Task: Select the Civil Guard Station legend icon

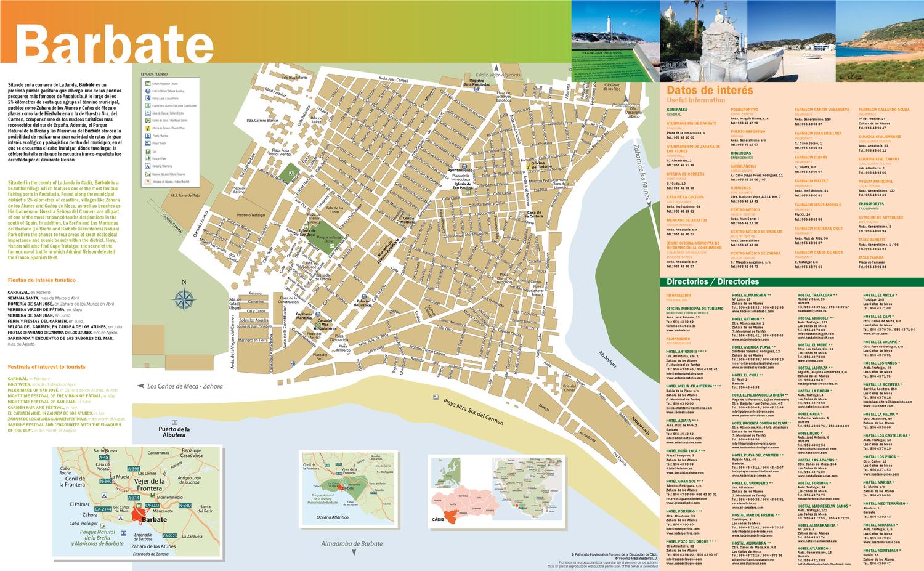Action: tap(148, 105)
